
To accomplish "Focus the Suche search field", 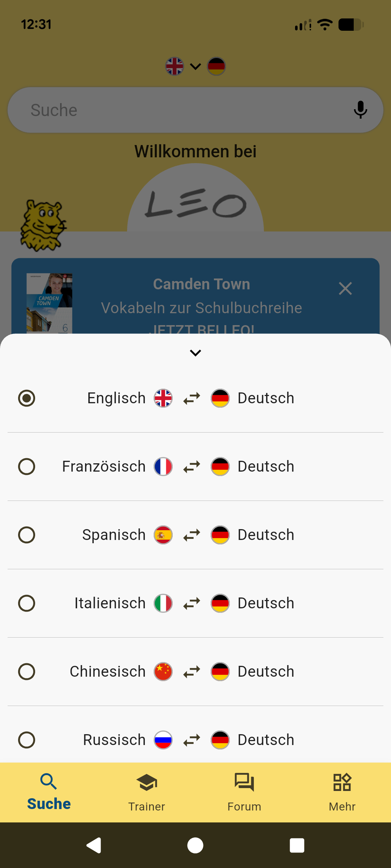I will click(x=181, y=110).
